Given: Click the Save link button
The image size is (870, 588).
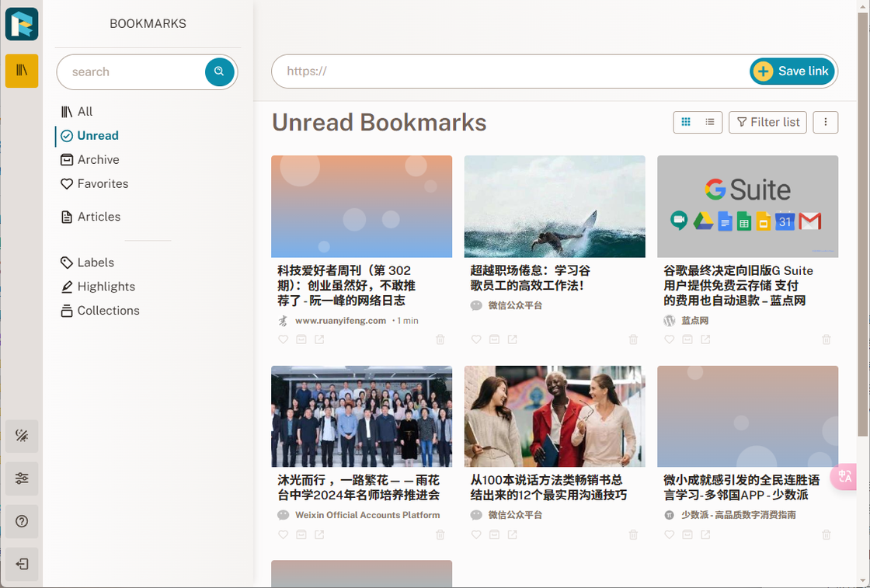Looking at the screenshot, I should 792,71.
